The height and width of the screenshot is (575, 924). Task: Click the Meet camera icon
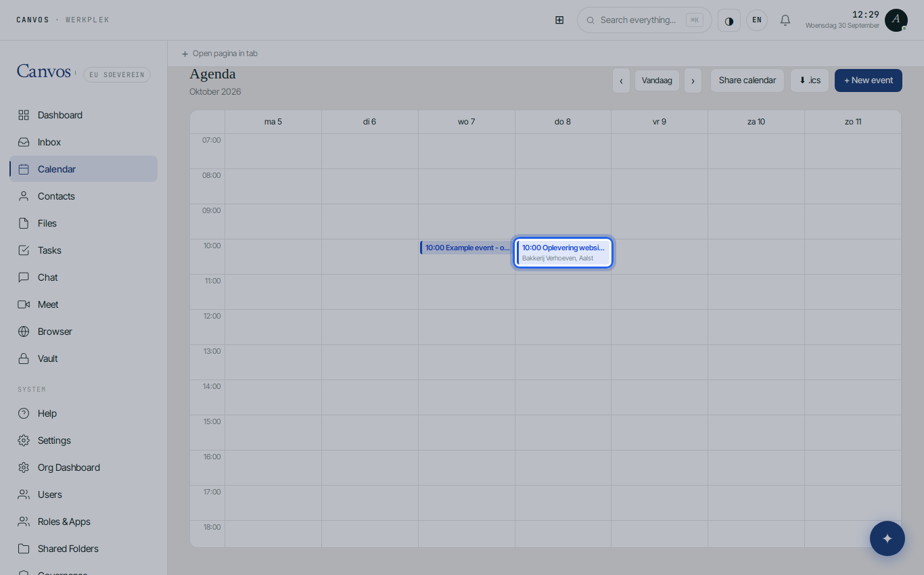[x=24, y=304]
